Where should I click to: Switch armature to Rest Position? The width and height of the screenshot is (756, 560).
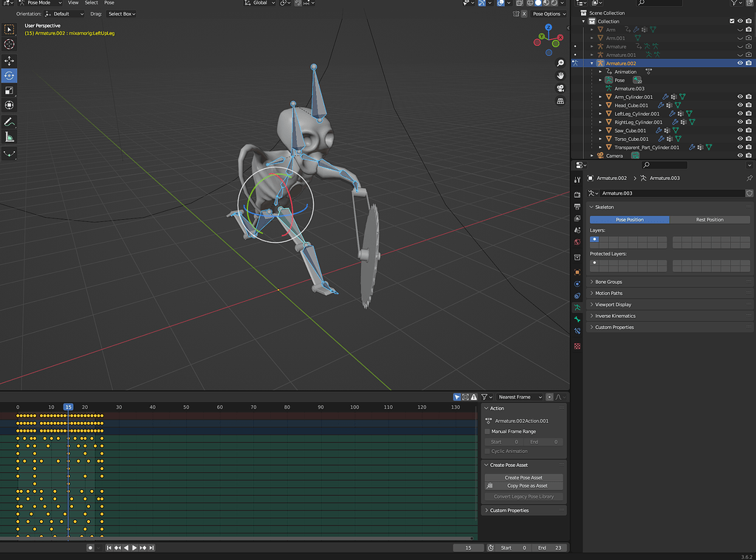coord(709,219)
